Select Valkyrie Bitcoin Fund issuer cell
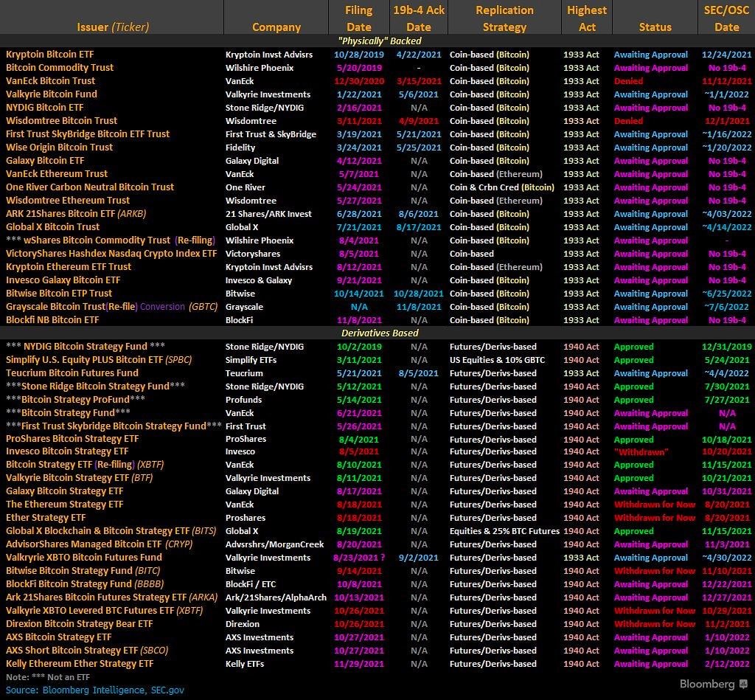The image size is (755, 700). (52, 94)
